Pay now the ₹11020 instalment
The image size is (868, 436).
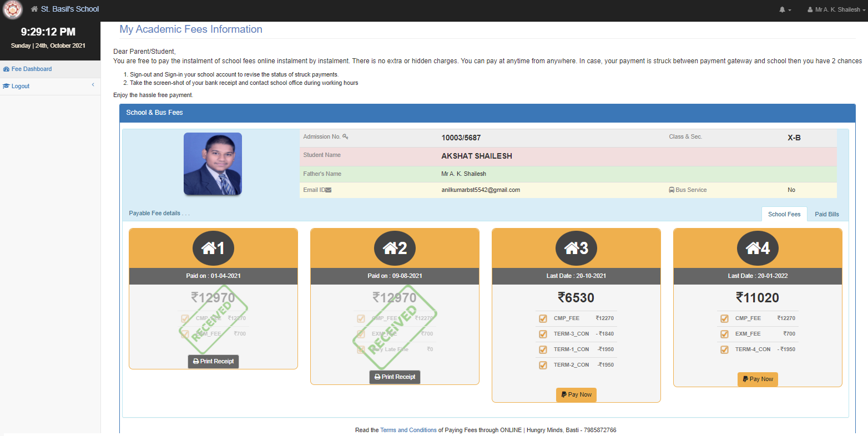pos(758,379)
